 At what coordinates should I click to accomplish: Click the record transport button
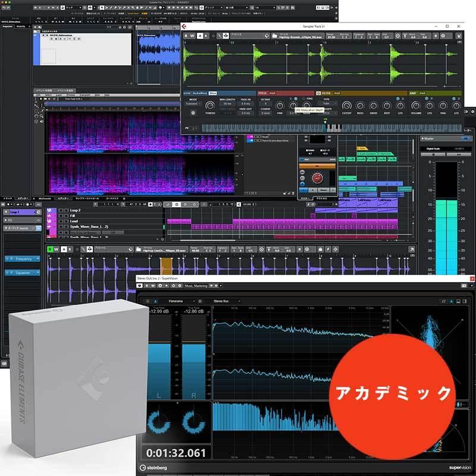click(x=195, y=204)
